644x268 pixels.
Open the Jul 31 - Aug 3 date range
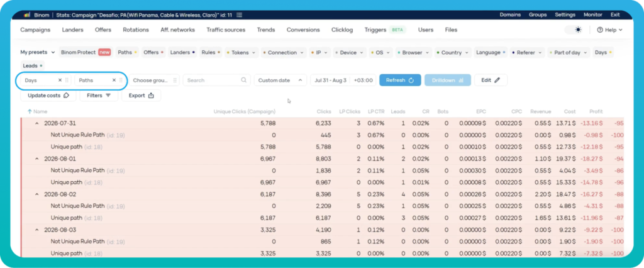pyautogui.click(x=330, y=80)
